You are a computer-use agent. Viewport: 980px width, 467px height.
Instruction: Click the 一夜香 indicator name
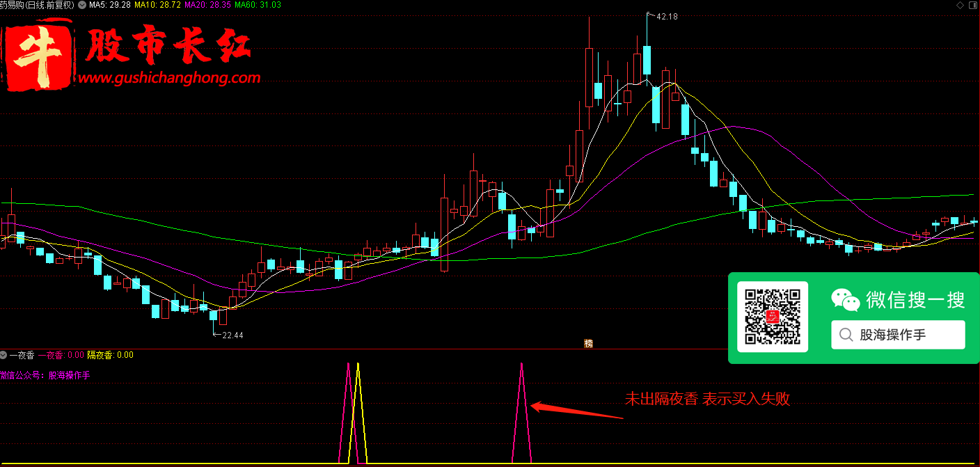[x=21, y=355]
